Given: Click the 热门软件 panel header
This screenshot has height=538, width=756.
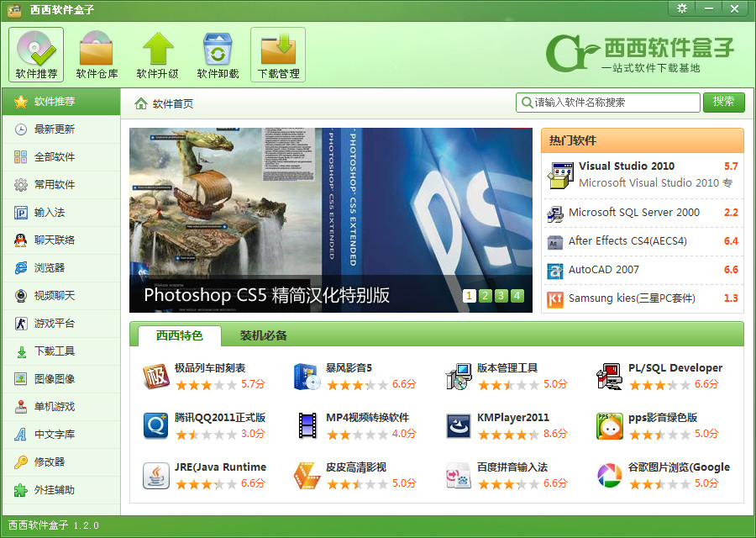Looking at the screenshot, I should pos(643,140).
